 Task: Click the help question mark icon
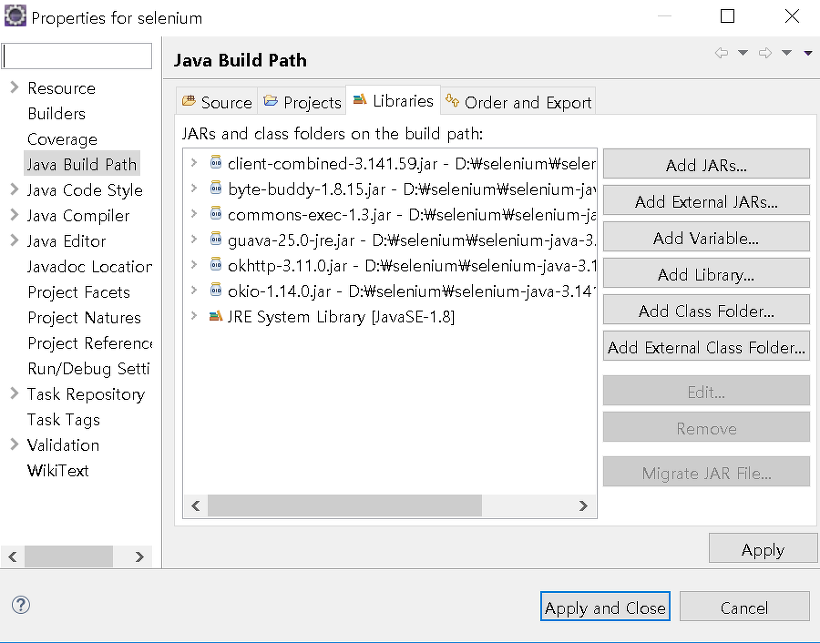pyautogui.click(x=21, y=605)
